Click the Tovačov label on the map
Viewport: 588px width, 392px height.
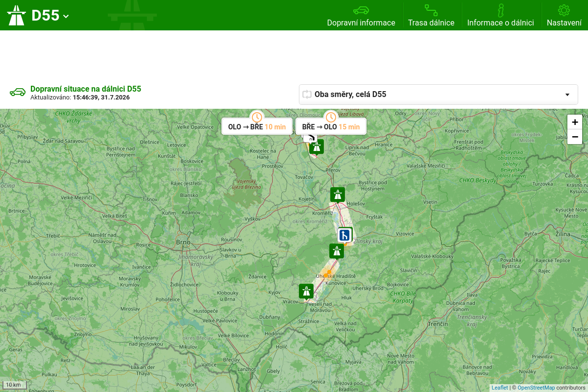304,176
